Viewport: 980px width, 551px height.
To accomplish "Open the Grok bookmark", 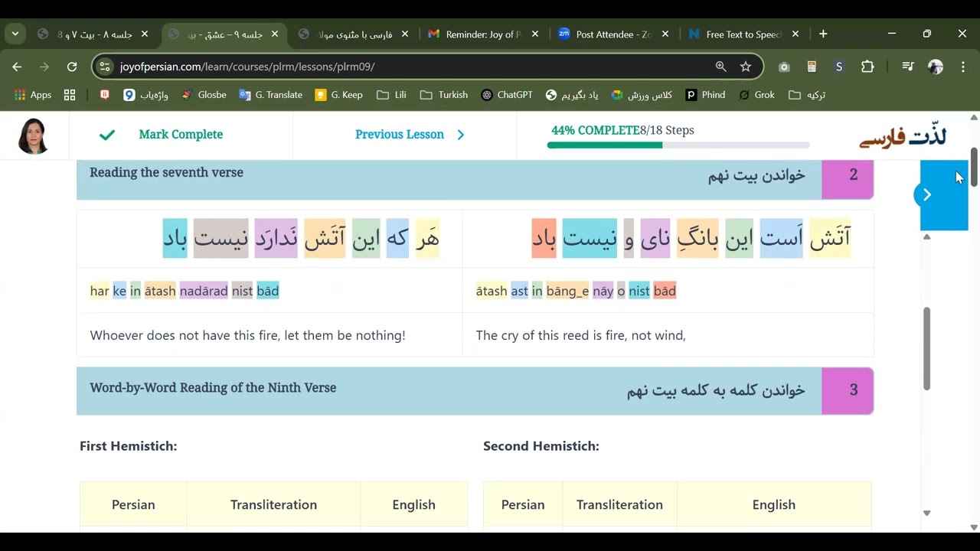I will pyautogui.click(x=756, y=95).
